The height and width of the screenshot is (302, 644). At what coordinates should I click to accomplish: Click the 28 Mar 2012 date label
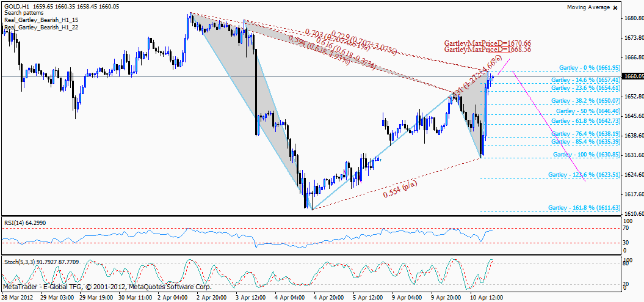16,297
